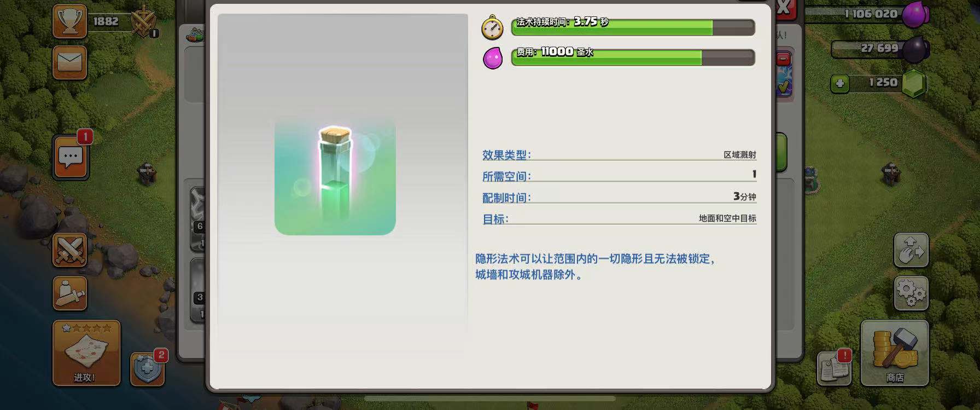Tap the pink elixir drop cost icon
Image resolution: width=980 pixels, height=410 pixels.
[x=493, y=57]
